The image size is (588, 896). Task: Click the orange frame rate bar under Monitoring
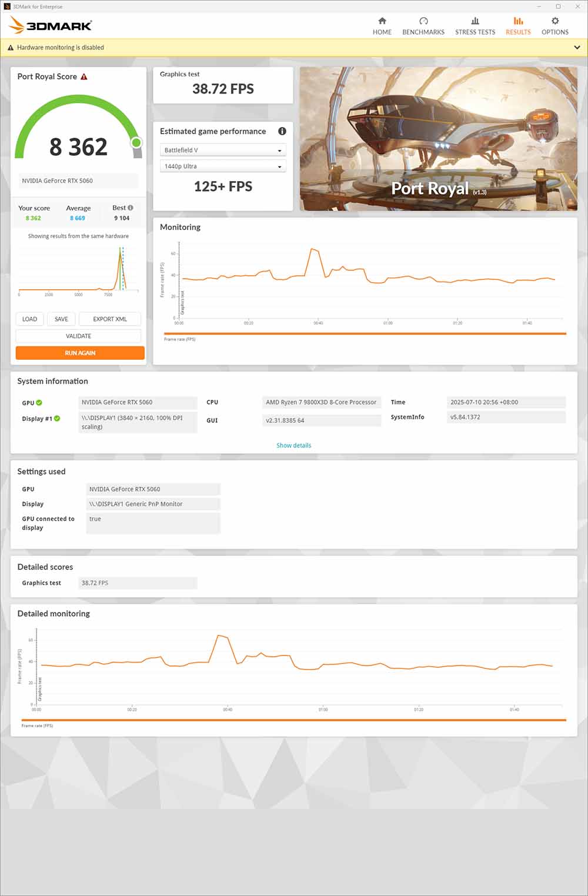click(365, 333)
